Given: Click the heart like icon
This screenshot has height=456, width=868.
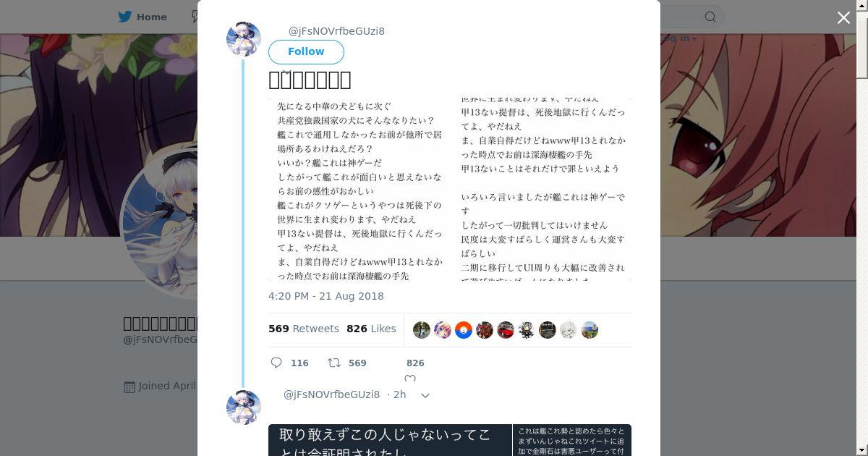Looking at the screenshot, I should tap(410, 379).
